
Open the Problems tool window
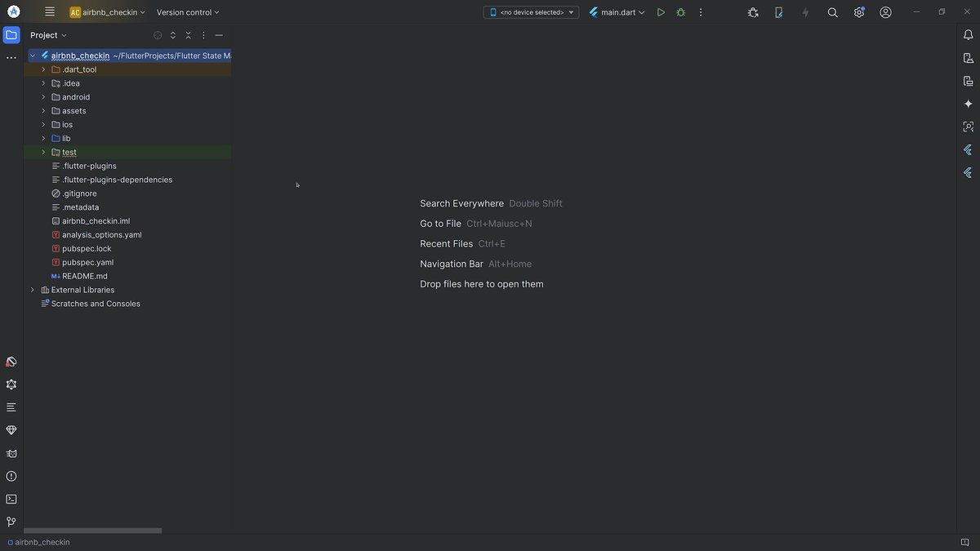[11, 476]
